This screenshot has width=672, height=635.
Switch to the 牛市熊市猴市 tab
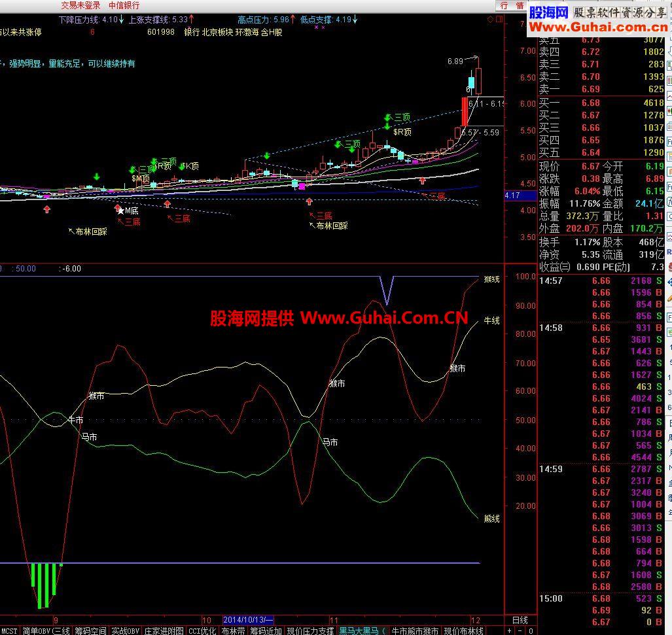(x=415, y=630)
